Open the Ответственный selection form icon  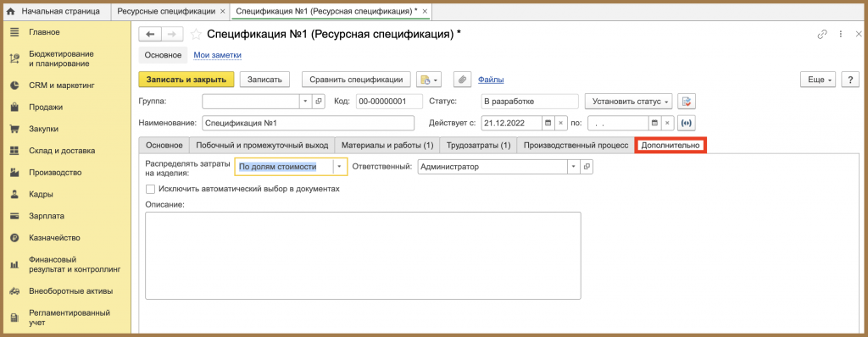point(587,167)
